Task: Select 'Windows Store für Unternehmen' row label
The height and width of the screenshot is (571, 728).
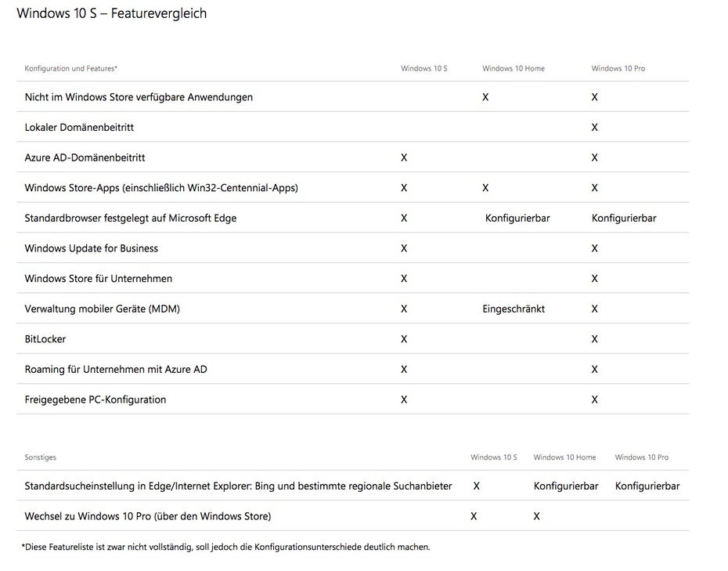Action: pyautogui.click(x=99, y=279)
